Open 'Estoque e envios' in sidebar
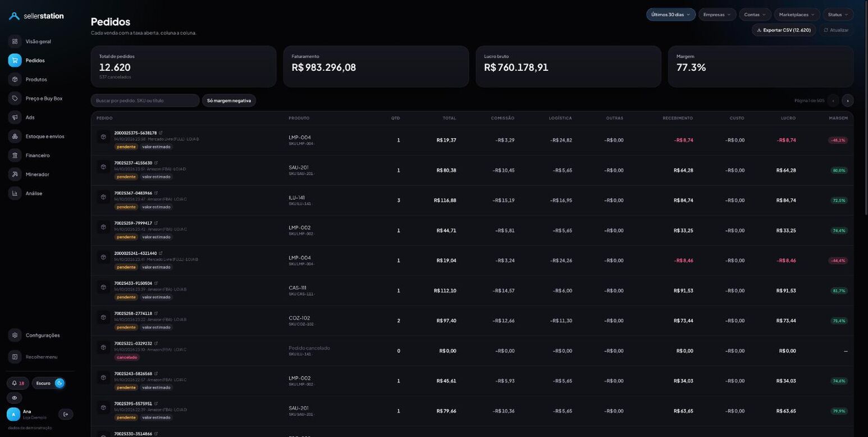 click(40, 136)
